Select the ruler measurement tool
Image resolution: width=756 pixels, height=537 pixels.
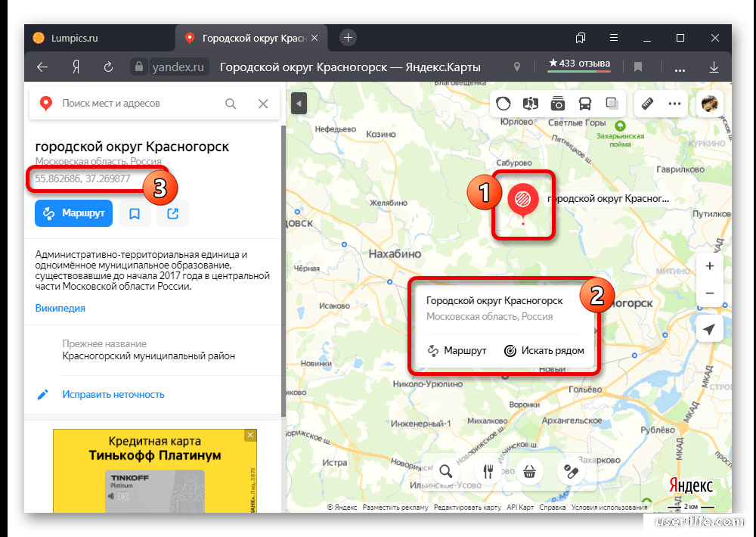coord(647,104)
